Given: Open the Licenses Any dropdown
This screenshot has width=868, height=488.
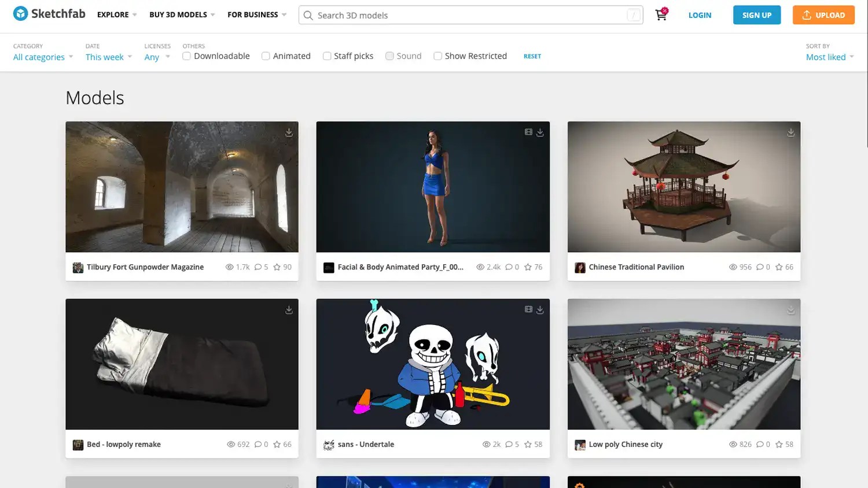Looking at the screenshot, I should pos(157,57).
